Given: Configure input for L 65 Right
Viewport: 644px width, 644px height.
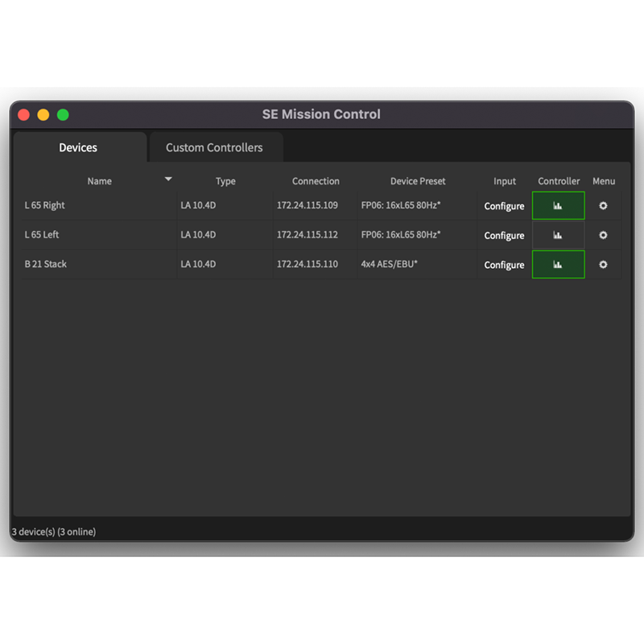Looking at the screenshot, I should point(504,207).
